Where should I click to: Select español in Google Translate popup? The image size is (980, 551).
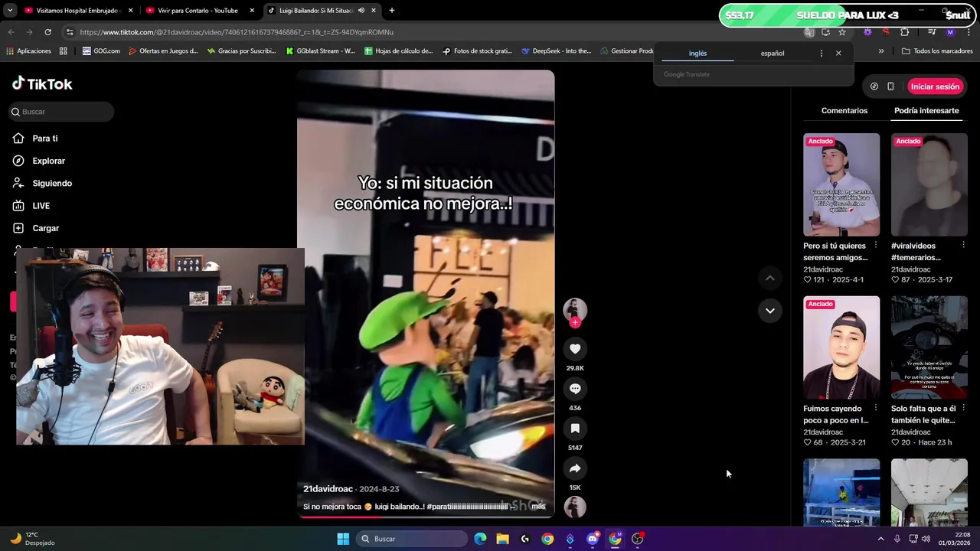[773, 54]
